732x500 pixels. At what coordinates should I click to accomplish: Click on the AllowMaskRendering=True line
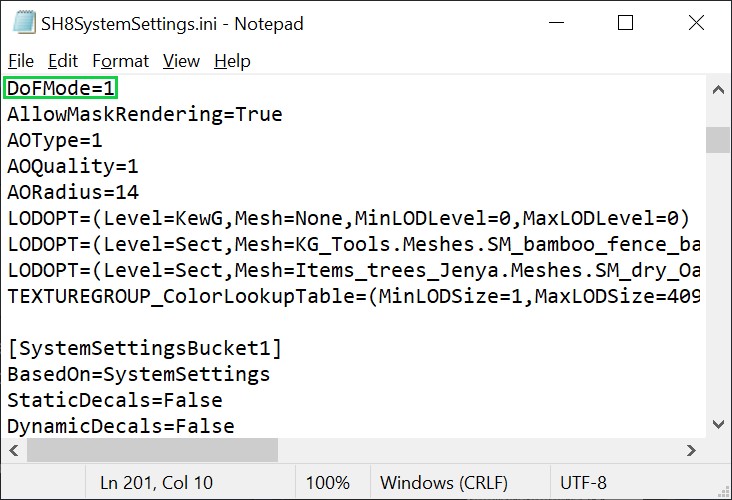pyautogui.click(x=145, y=114)
